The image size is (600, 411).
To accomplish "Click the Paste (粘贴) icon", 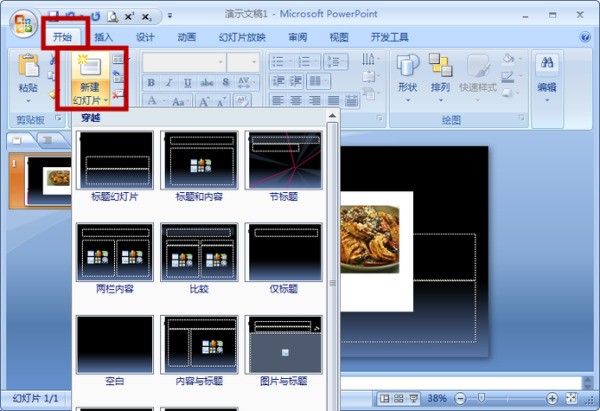I will tap(29, 76).
